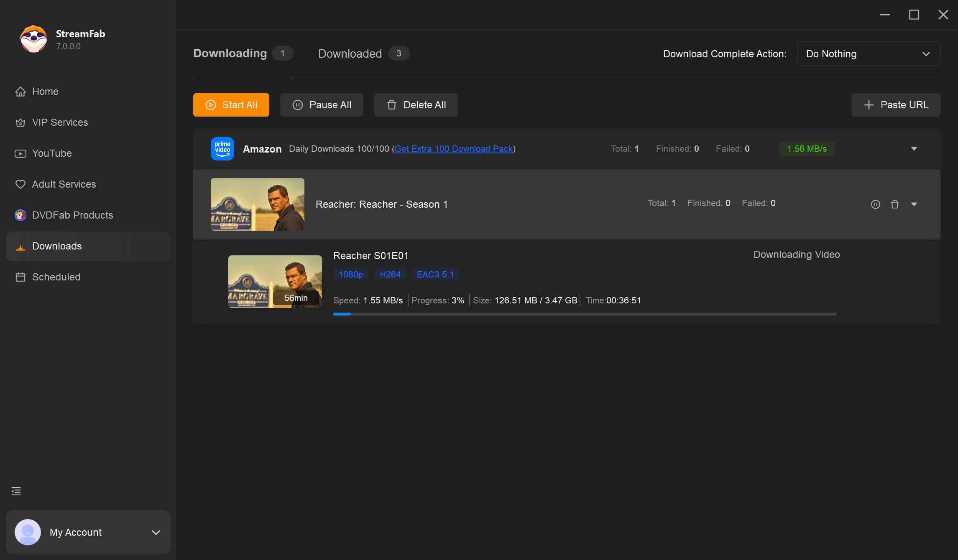The image size is (958, 560).
Task: Click the Paste URL button
Action: pos(895,105)
